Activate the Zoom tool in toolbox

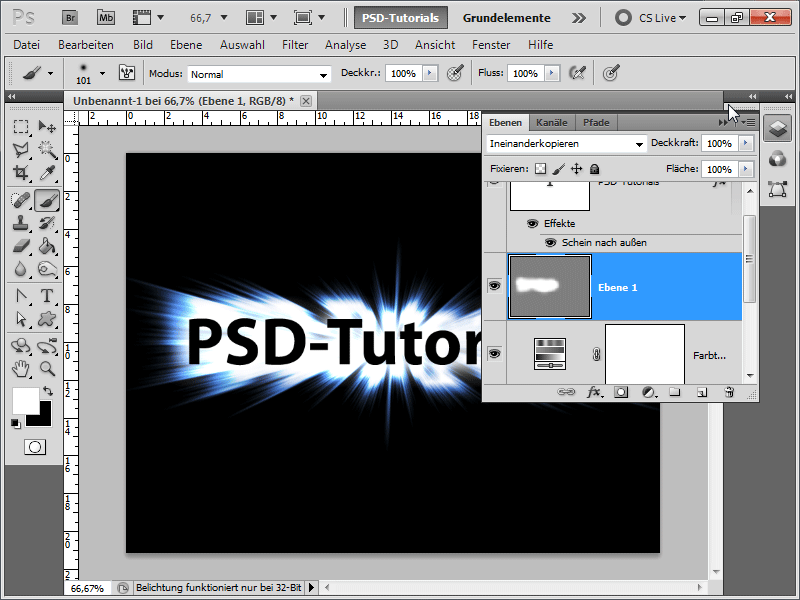[x=46, y=368]
